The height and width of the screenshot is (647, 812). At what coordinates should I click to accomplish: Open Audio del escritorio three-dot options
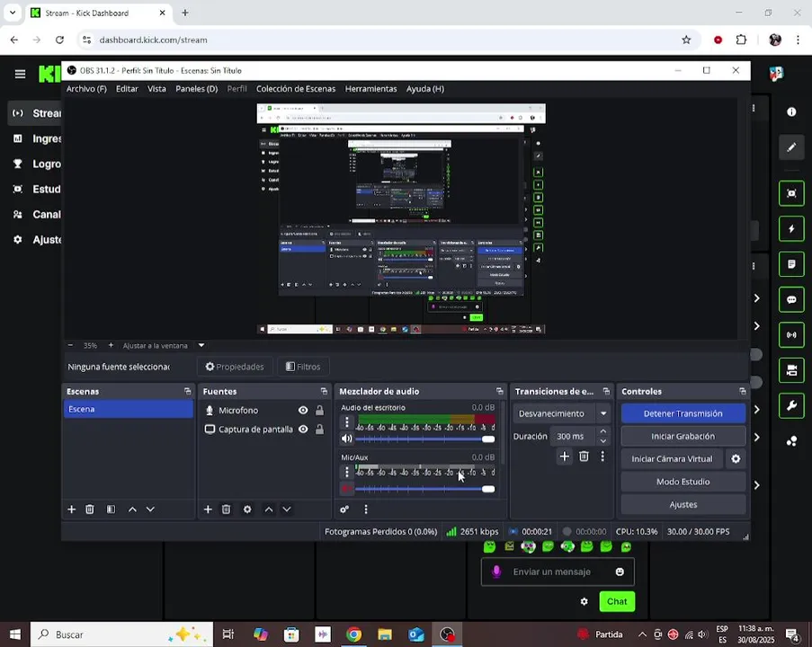point(347,422)
